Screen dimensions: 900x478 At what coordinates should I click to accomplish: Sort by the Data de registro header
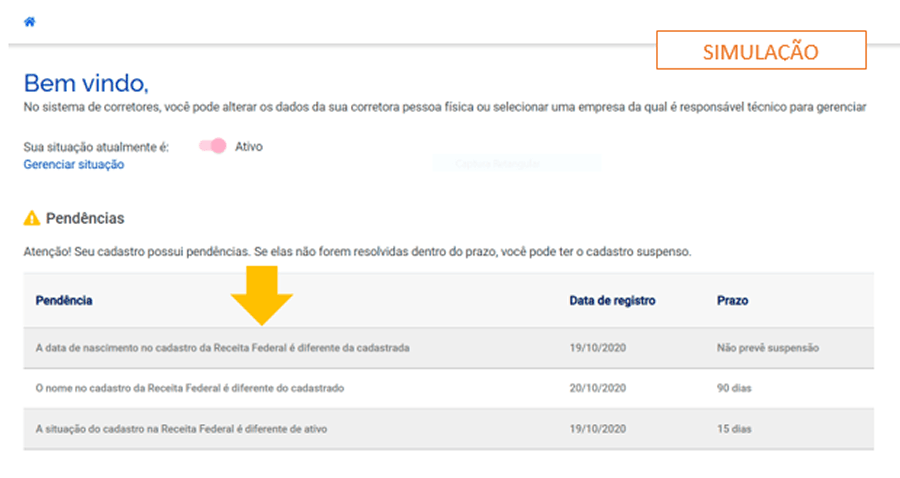(612, 300)
